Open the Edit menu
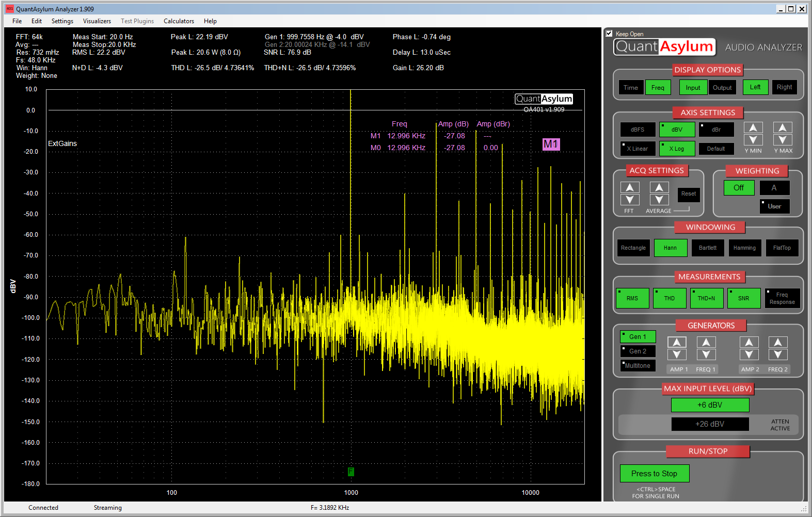812x517 pixels. 37,21
